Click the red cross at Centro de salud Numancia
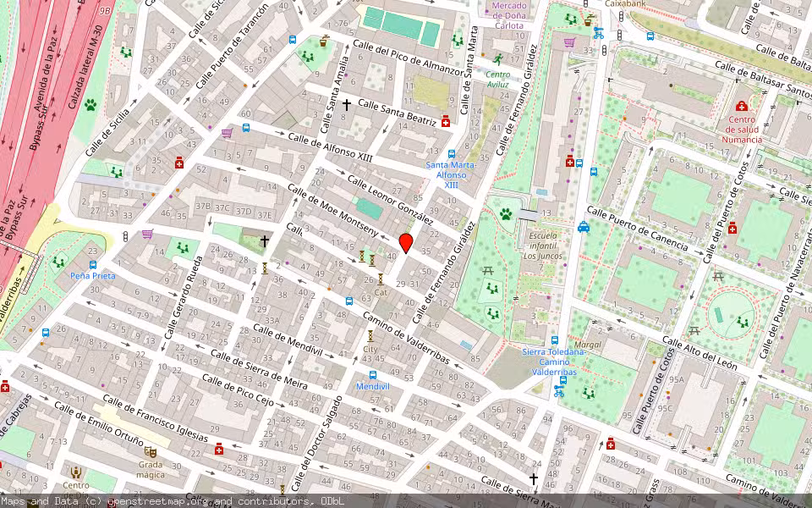 click(742, 108)
